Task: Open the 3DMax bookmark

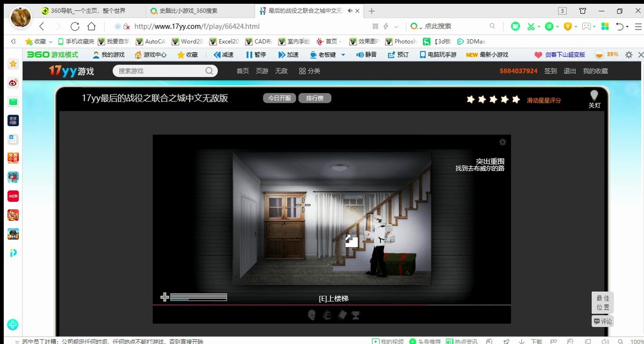Action: pyautogui.click(x=472, y=42)
